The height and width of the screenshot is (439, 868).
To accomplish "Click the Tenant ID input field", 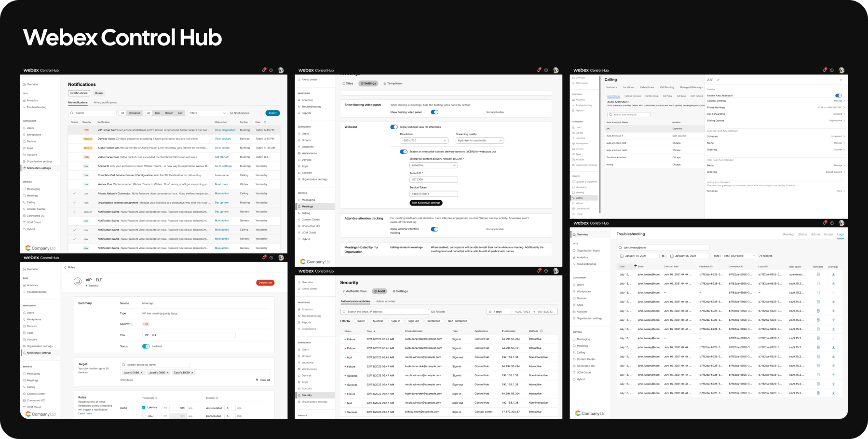I will 434,179.
